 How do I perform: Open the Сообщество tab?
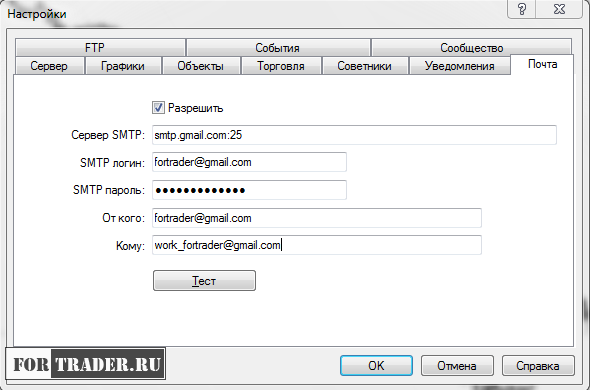[x=471, y=47]
